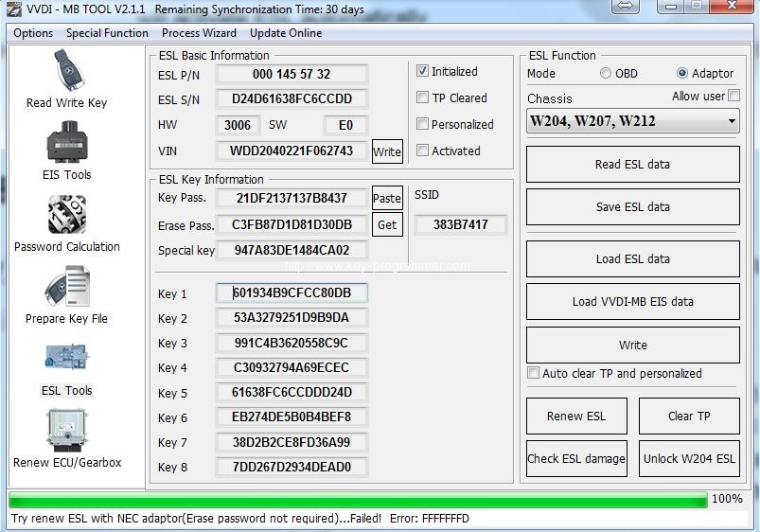Select the EIS Tools sidebar icon

pos(66,144)
